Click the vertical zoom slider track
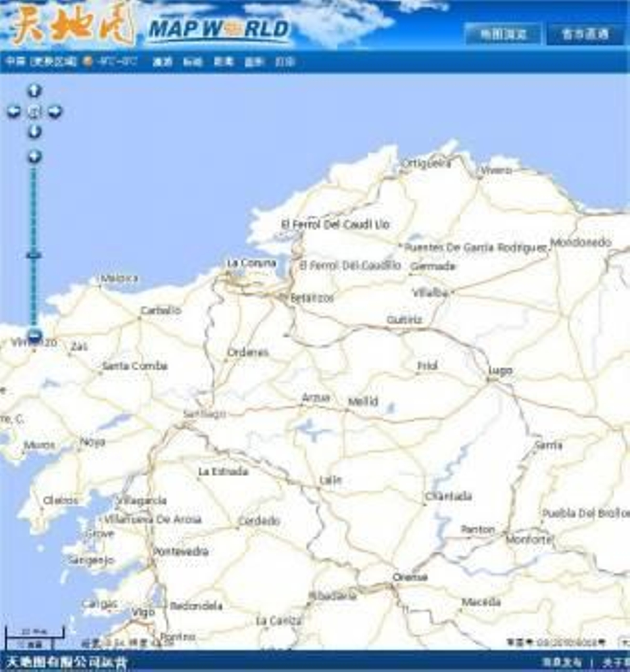 pos(34,246)
